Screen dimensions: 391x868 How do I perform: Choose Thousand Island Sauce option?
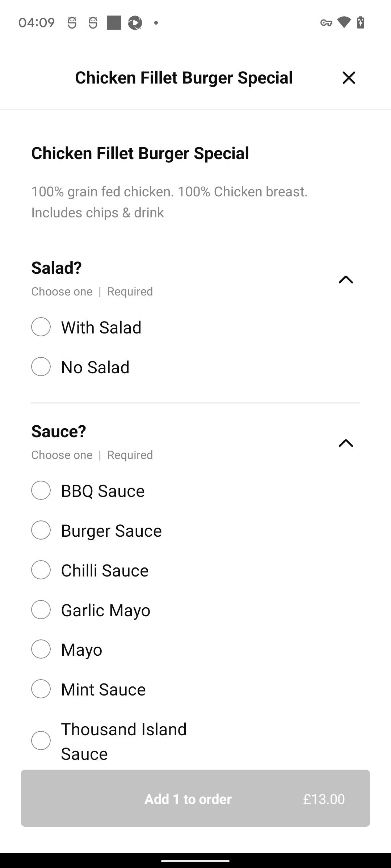coord(41,741)
